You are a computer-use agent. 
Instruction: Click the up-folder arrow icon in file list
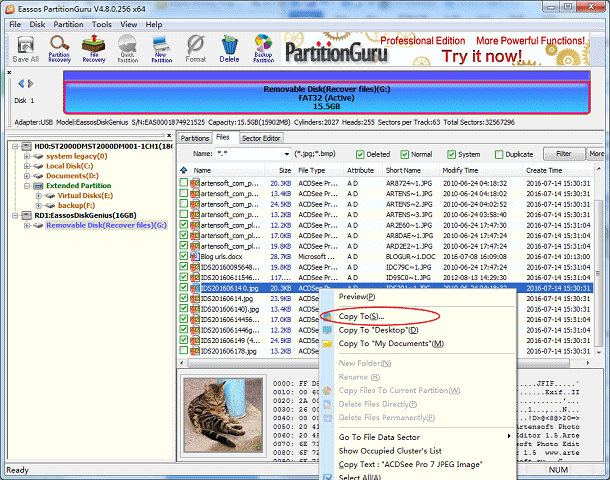(x=184, y=170)
